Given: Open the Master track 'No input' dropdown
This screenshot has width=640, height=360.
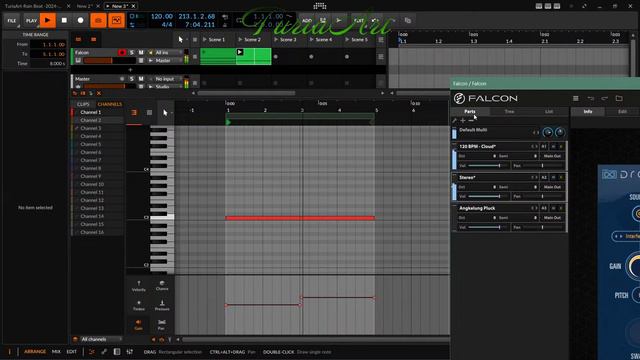Looking at the screenshot, I should pos(165,79).
